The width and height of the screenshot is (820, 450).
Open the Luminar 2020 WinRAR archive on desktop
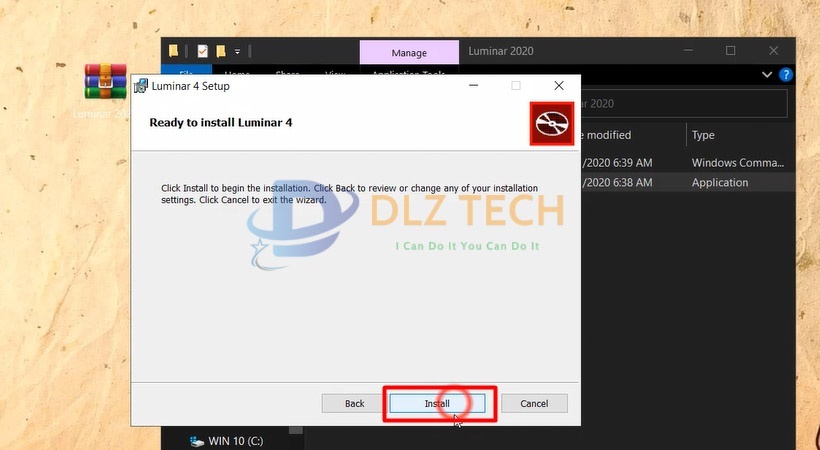105,82
